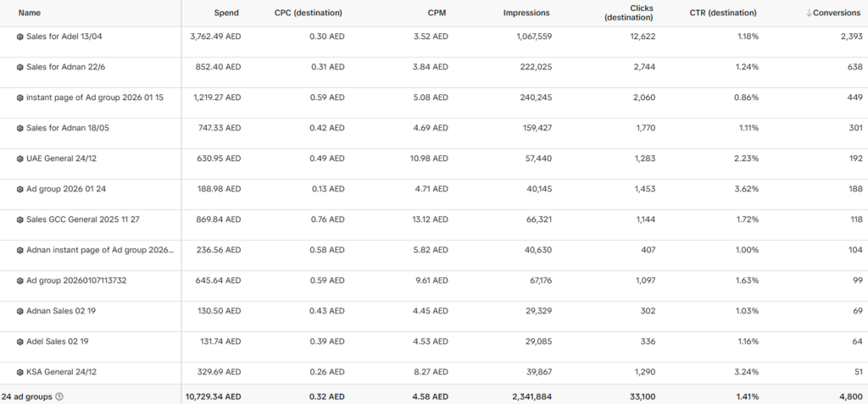Screen dimensions: 868x404
Task: Sort by the Impressions column header
Action: click(x=526, y=13)
